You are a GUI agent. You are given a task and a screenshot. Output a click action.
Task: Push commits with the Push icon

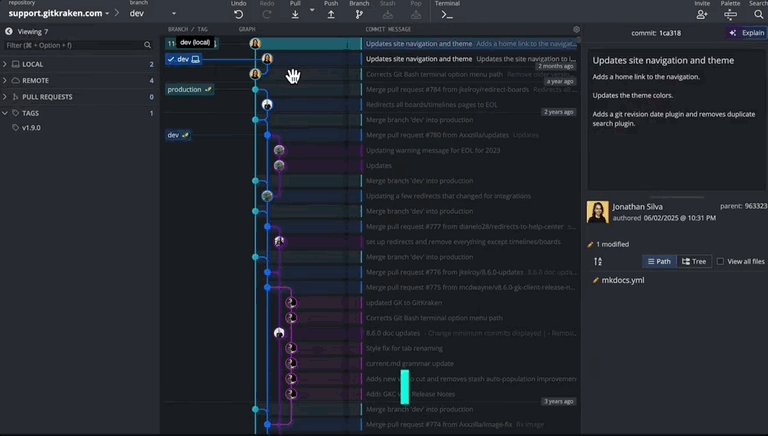[x=331, y=14]
